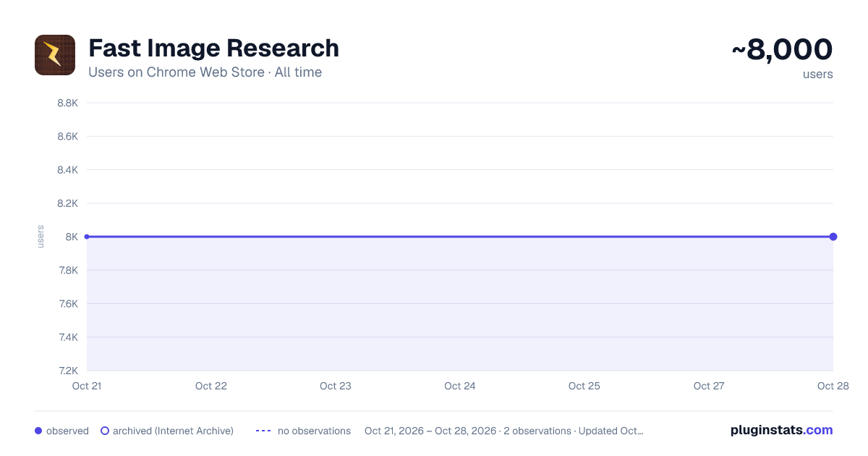Click the Oct 25 x-axis label
Image resolution: width=868 pixels, height=456 pixels.
pos(584,386)
